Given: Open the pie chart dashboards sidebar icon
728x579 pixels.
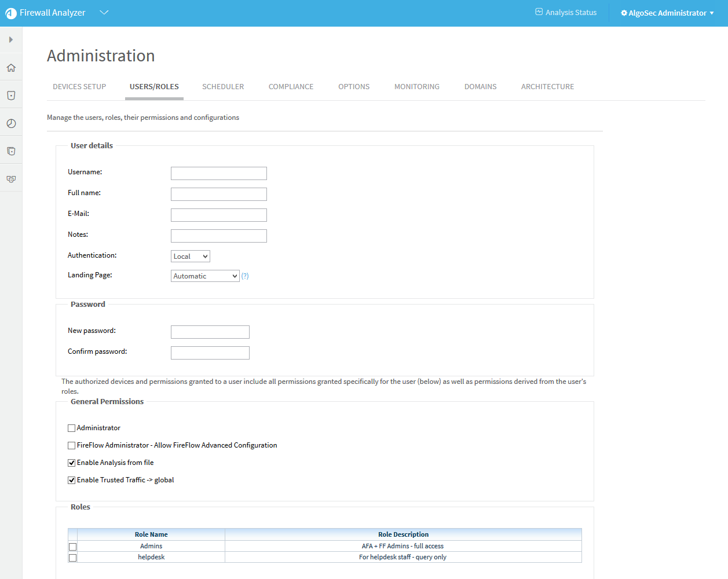Looking at the screenshot, I should point(11,123).
